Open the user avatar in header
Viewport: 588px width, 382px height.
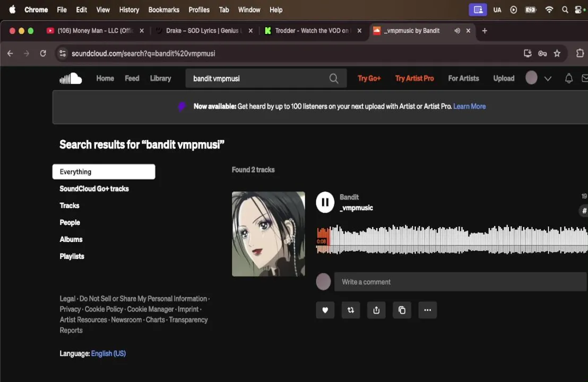531,77
